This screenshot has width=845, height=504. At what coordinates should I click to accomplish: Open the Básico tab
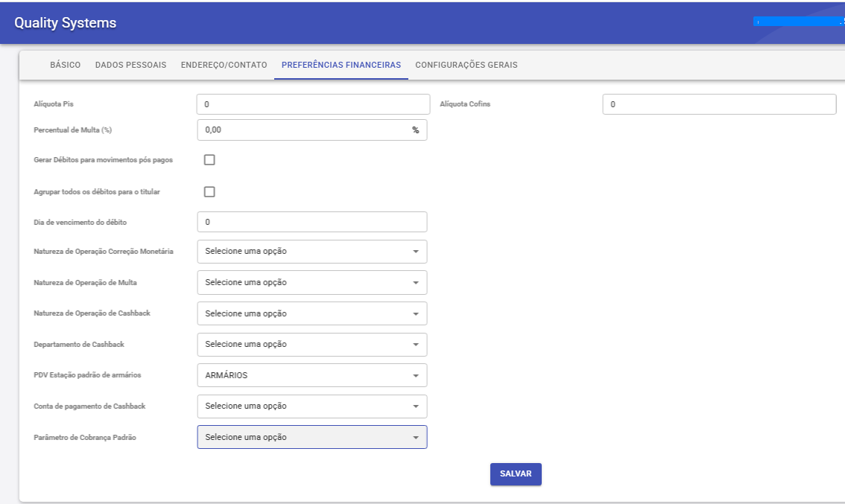click(x=65, y=65)
